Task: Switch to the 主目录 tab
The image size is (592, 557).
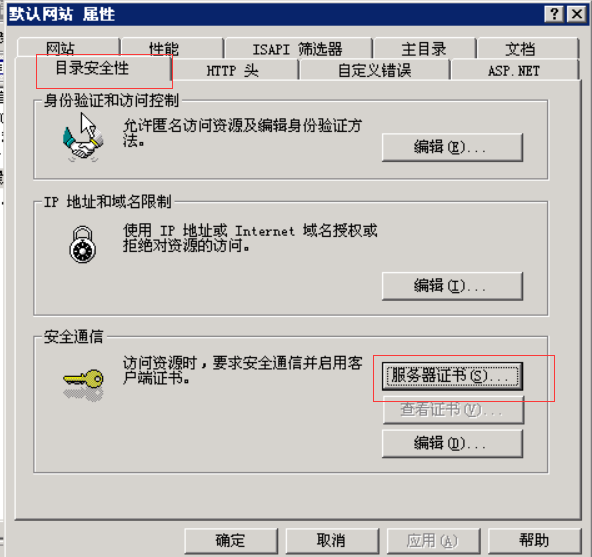Action: [424, 49]
